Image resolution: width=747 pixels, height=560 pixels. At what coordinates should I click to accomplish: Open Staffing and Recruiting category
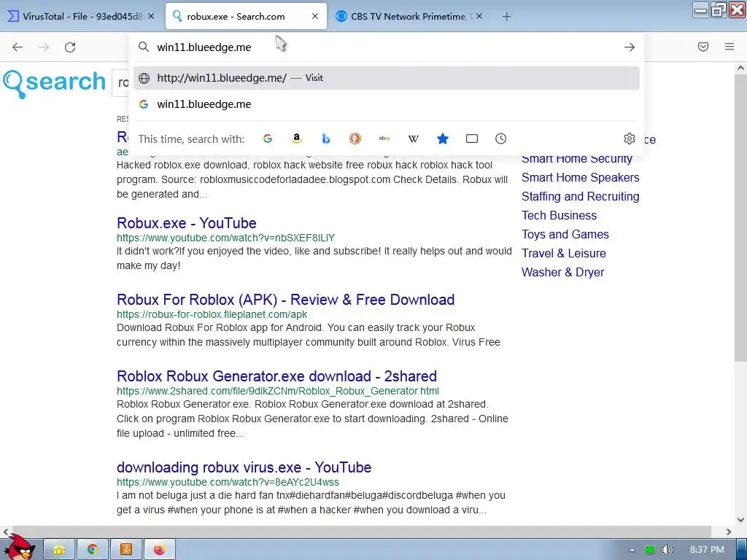[580, 196]
